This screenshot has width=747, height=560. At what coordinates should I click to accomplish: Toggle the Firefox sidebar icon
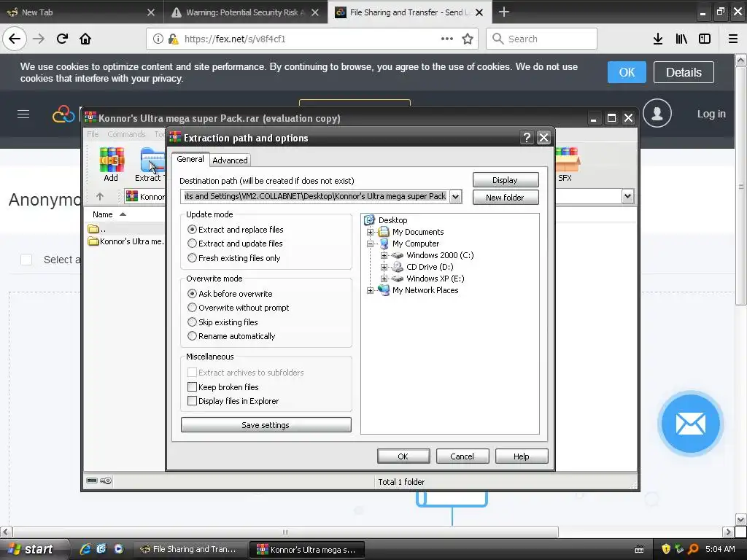pyautogui.click(x=705, y=39)
